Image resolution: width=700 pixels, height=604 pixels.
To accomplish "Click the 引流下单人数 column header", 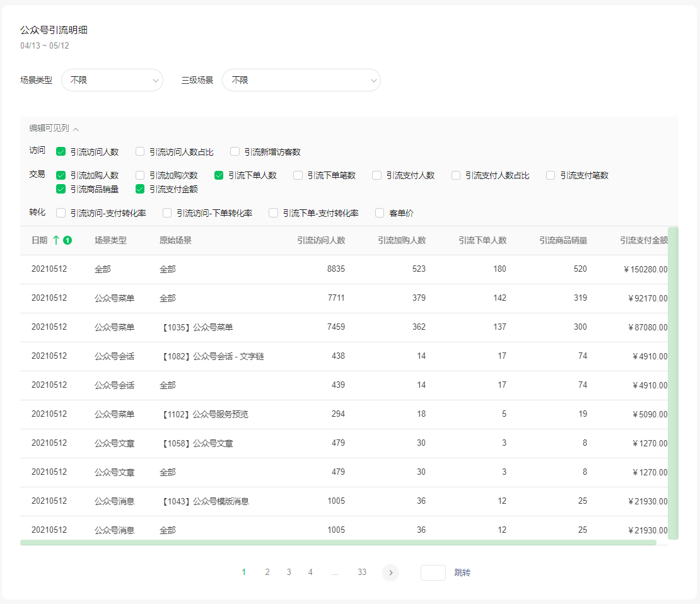I will 482,240.
